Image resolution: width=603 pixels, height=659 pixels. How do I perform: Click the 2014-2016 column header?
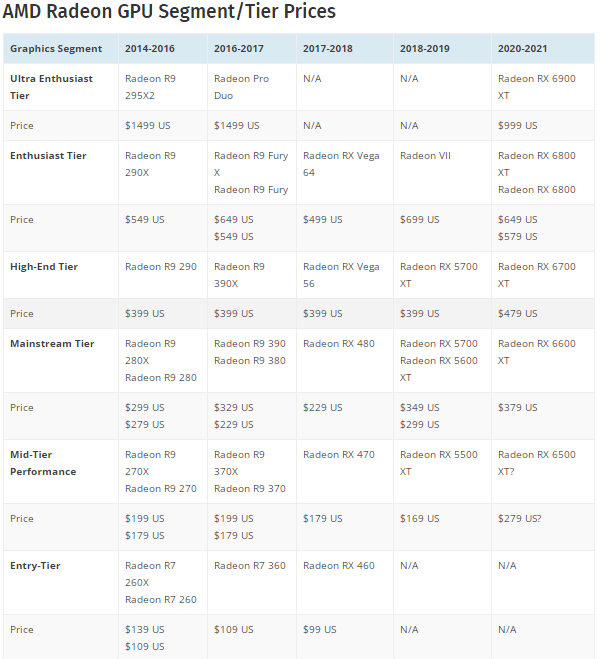click(x=148, y=48)
